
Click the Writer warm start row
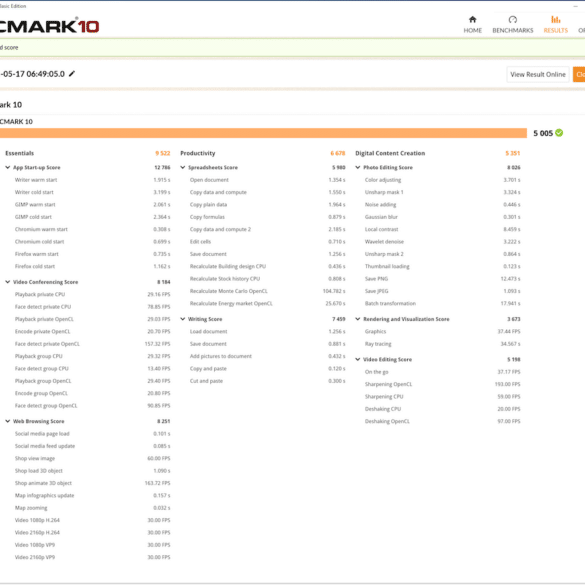(93, 180)
